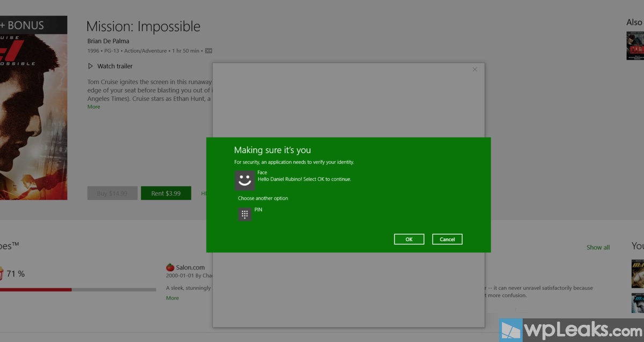Close the blank purchase window with X

tap(474, 69)
